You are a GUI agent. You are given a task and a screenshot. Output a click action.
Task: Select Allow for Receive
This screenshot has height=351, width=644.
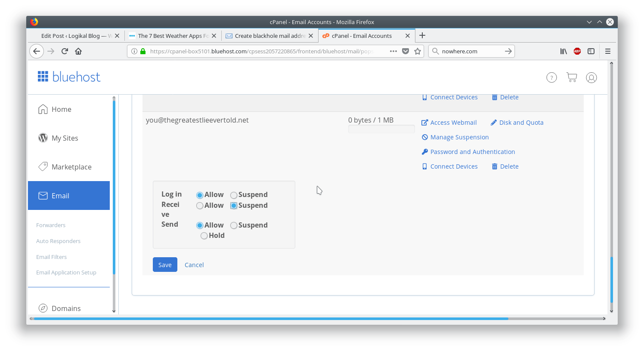(x=200, y=206)
